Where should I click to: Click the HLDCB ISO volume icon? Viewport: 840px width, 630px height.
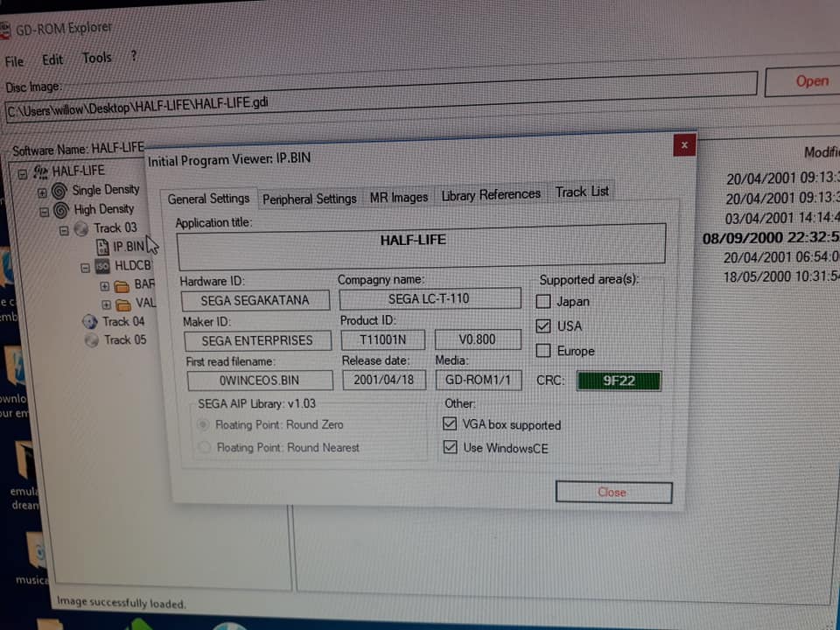pos(101,266)
